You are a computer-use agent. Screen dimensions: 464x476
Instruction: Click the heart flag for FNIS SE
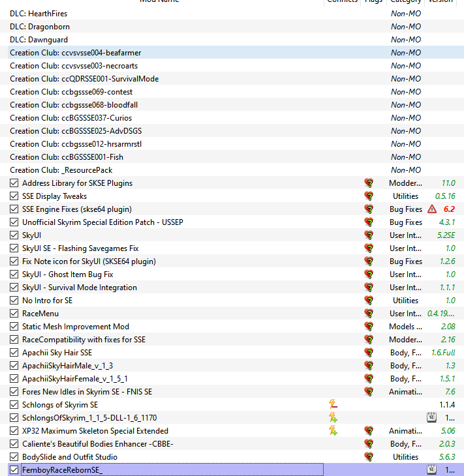coord(369,392)
